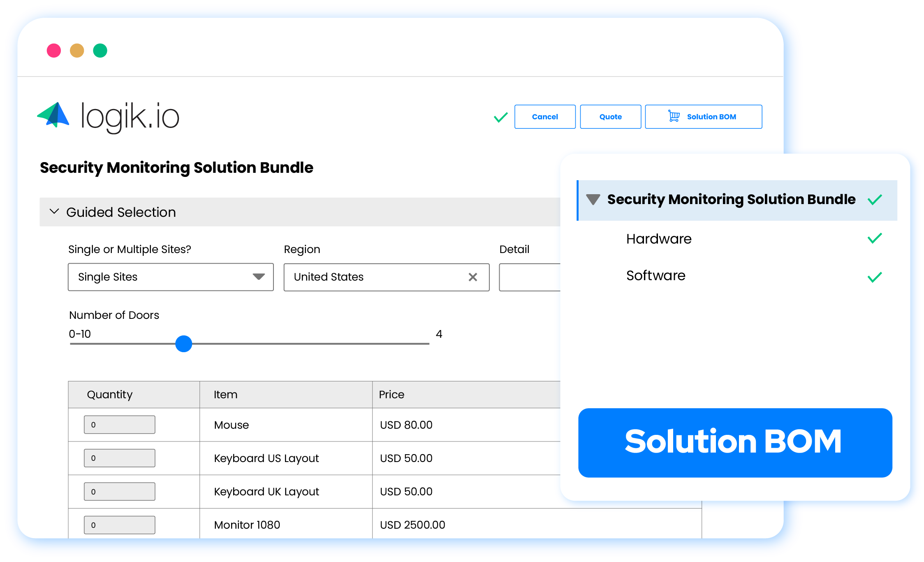Select Hardware in the BOM tree

(x=658, y=239)
